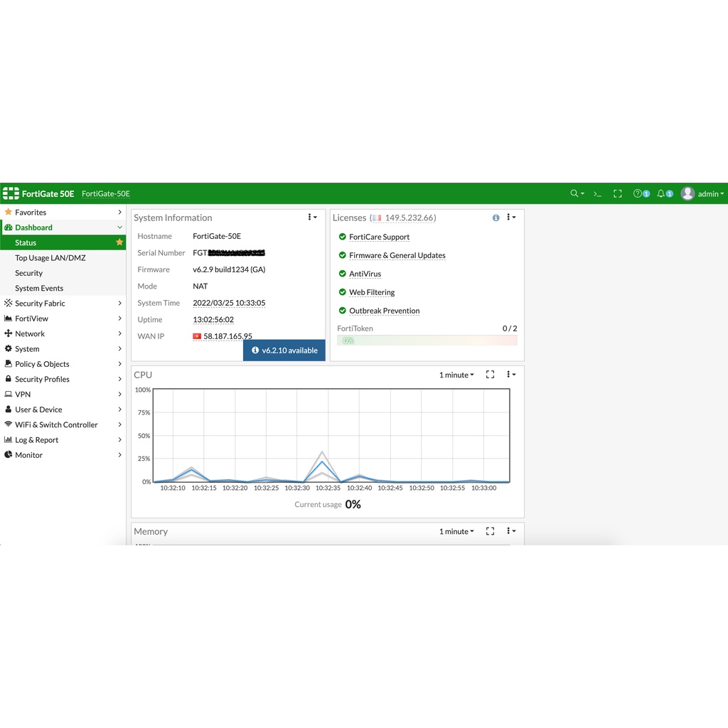Click the Security Fabric icon
The height and width of the screenshot is (728, 728).
pos(8,303)
